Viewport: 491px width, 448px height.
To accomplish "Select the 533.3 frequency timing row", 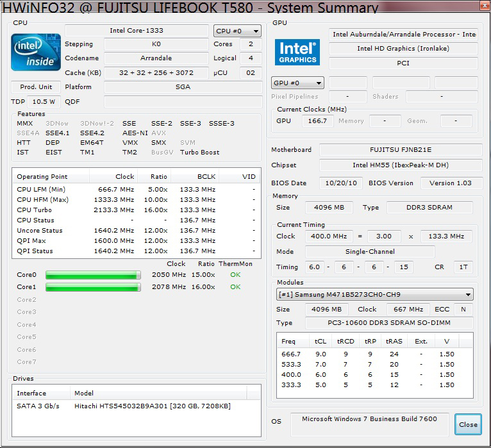I will (x=375, y=365).
